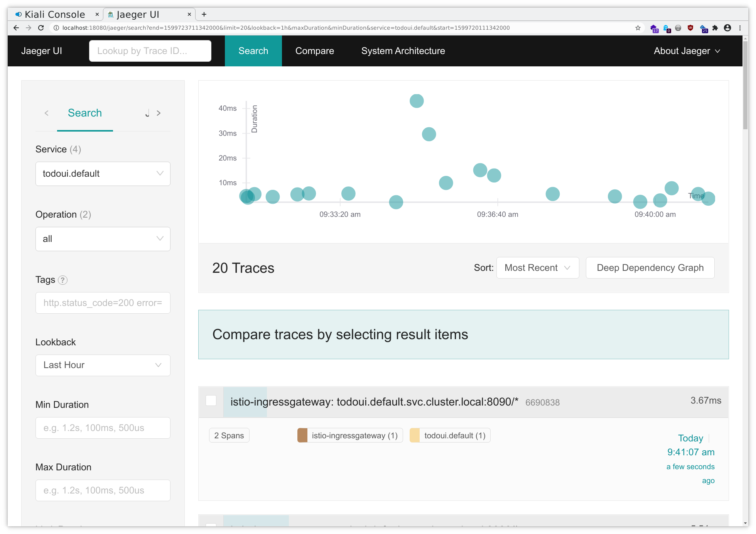This screenshot has width=756, height=534.
Task: Switch to the Compare nav tab
Action: (314, 51)
